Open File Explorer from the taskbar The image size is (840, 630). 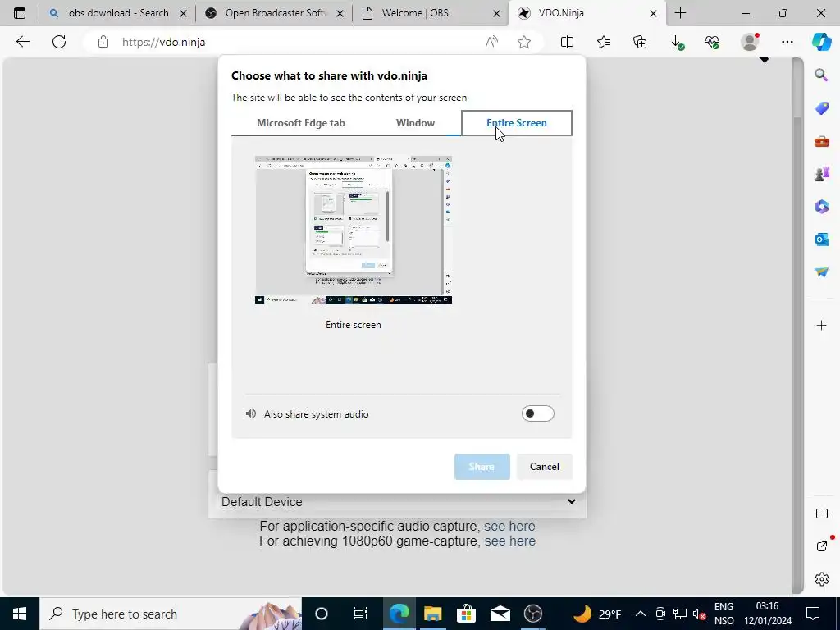pyautogui.click(x=433, y=614)
